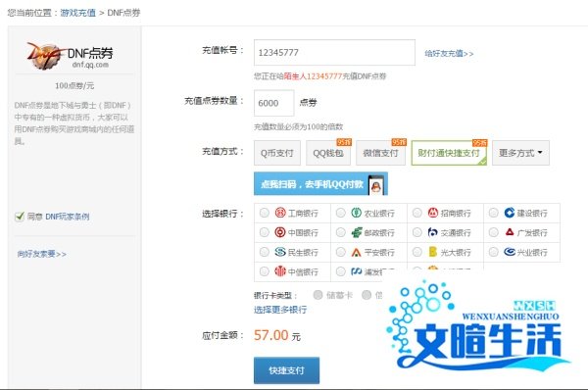Click the QQ penguin phone icon
Screen dimensions: 588x390
(376, 184)
